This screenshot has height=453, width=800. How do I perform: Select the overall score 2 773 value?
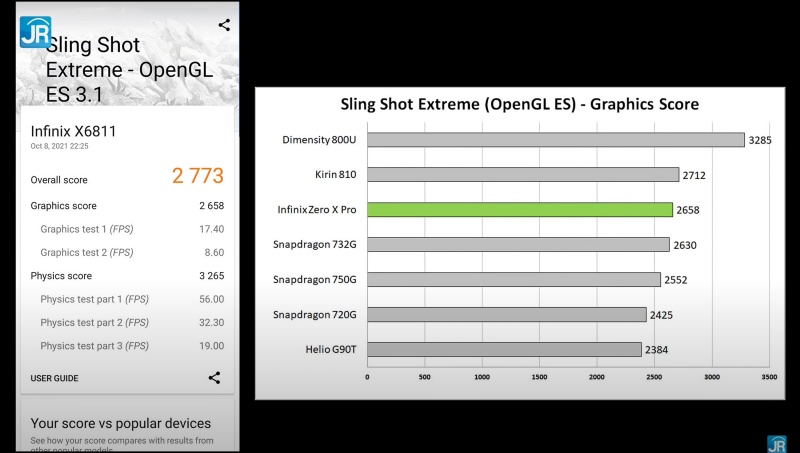pos(197,177)
